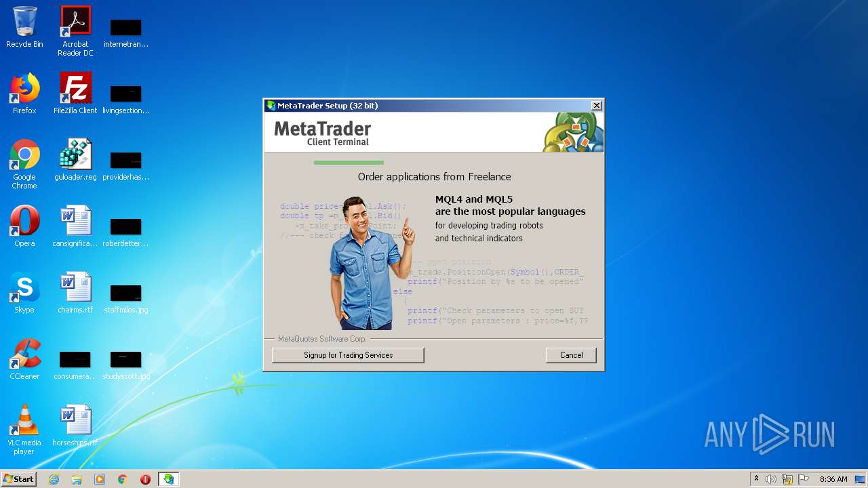Click the Show Desktop button

(x=861, y=479)
